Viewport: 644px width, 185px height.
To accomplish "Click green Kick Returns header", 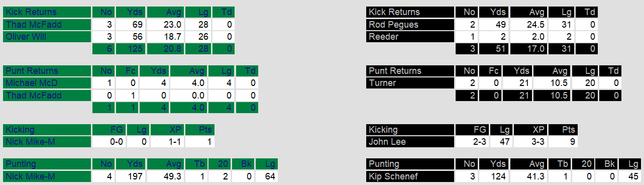I will coord(46,12).
